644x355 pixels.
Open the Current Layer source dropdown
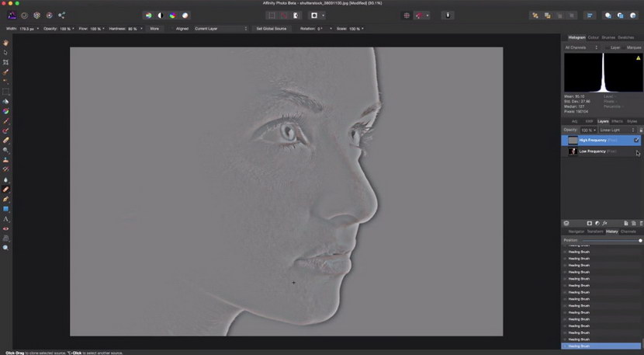point(220,29)
